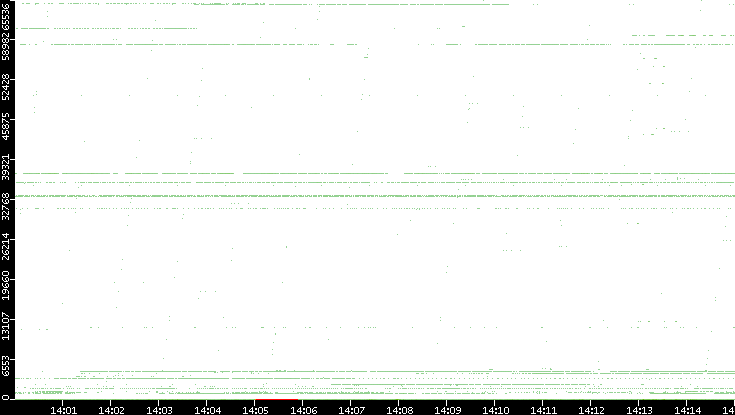Click the 65536 value on the vertical axis
This screenshot has height=415, width=735.
point(6,16)
